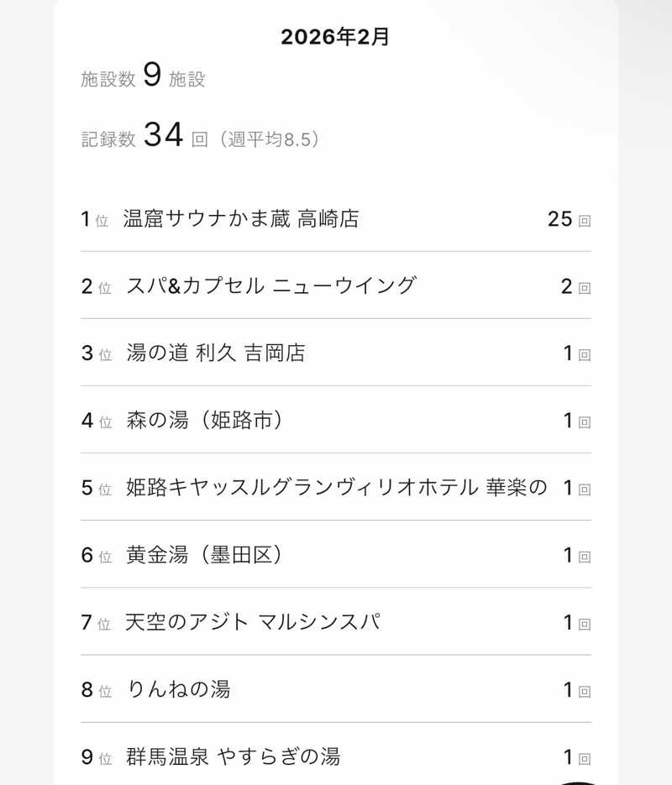Click the 9位 rank label
672x785 pixels.
(96, 757)
